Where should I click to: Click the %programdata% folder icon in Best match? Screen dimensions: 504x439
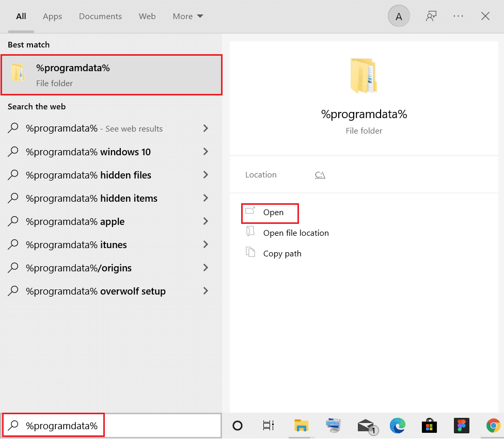18,73
